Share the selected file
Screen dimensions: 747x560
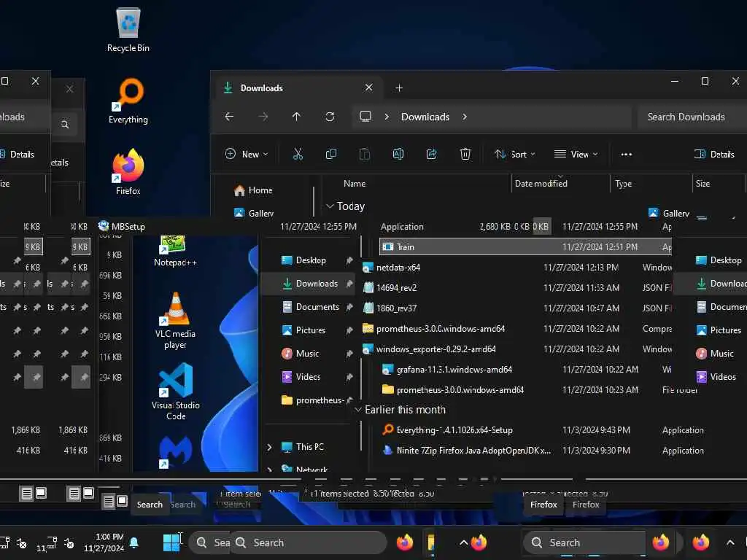point(432,154)
